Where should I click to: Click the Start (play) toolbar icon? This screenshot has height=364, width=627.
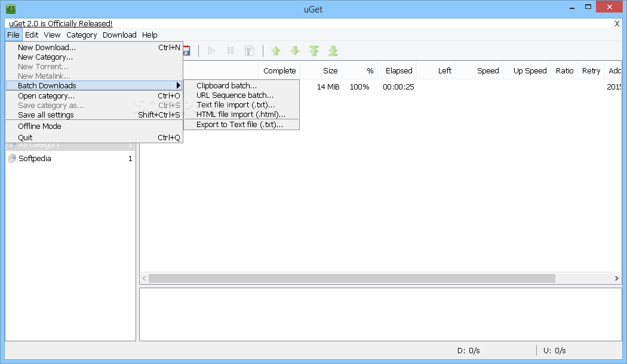[x=211, y=51]
